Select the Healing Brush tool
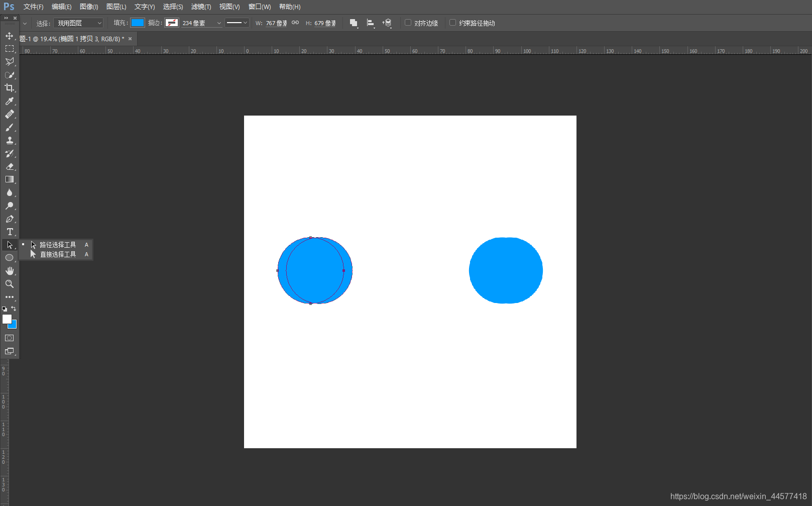The width and height of the screenshot is (812, 506). pos(9,114)
